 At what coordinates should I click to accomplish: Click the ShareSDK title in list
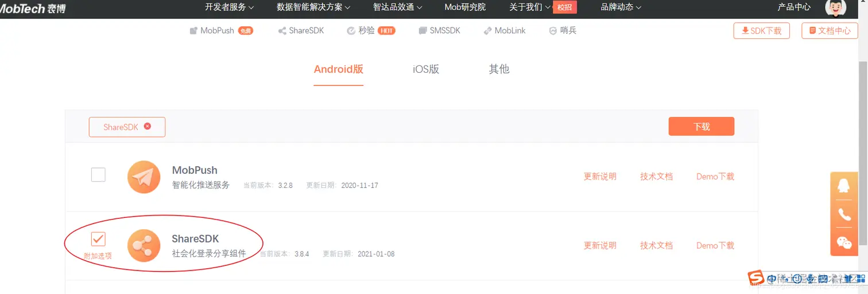pyautogui.click(x=195, y=239)
